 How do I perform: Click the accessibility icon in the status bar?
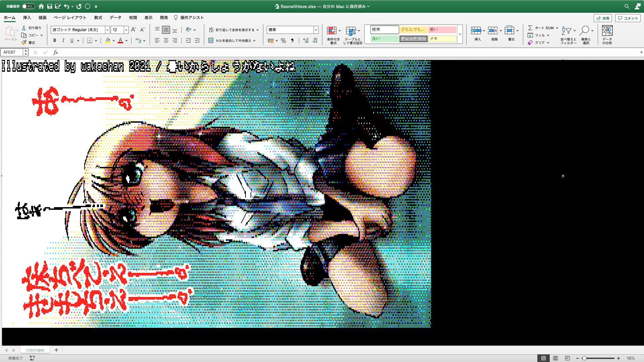pos(32,358)
